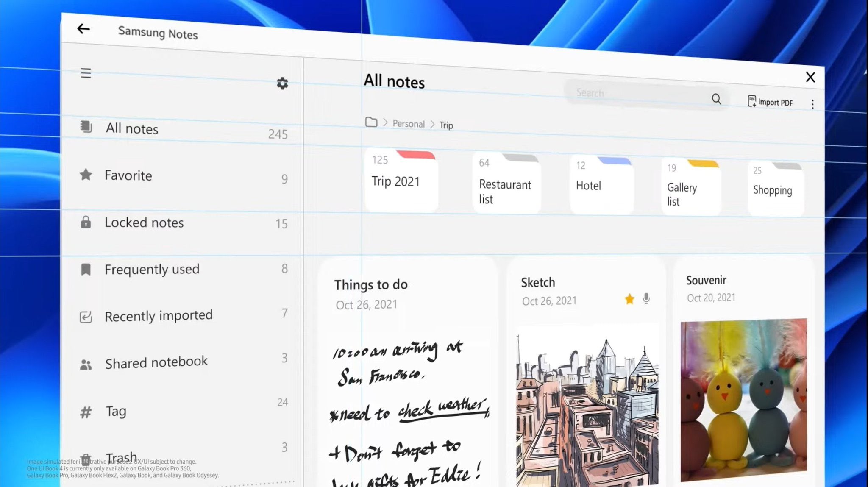Click the 125 count on Trip 2021 folder
The image size is (868, 487).
[x=380, y=160]
